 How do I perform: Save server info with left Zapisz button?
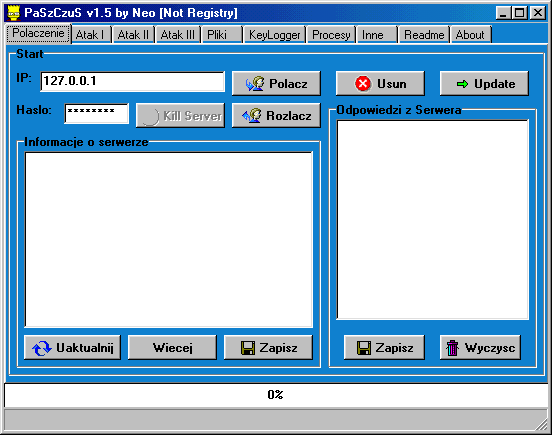point(268,347)
